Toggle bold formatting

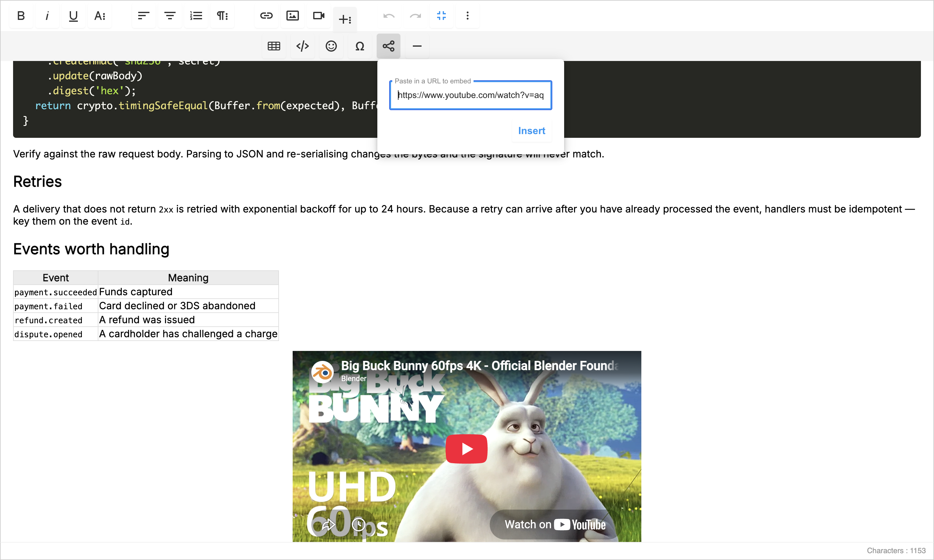[21, 16]
